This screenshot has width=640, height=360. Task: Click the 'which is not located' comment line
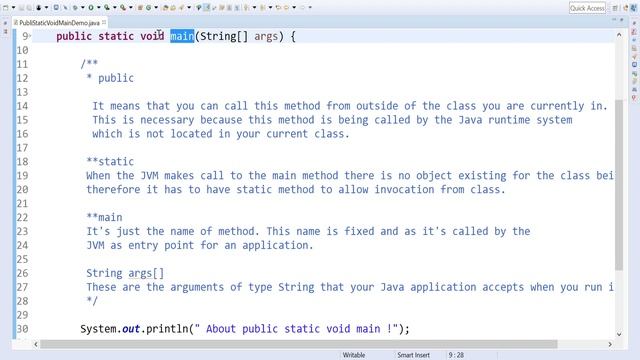tap(221, 134)
